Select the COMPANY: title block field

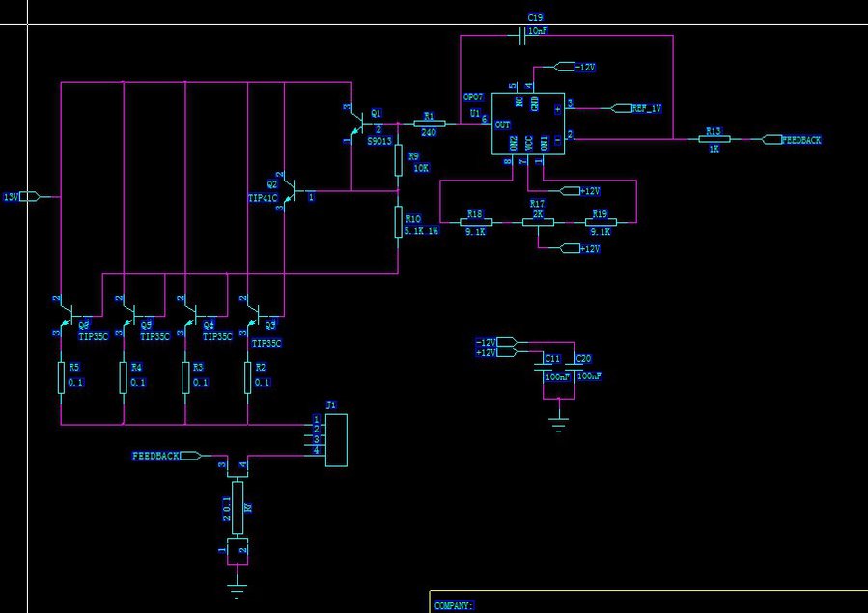point(454,606)
